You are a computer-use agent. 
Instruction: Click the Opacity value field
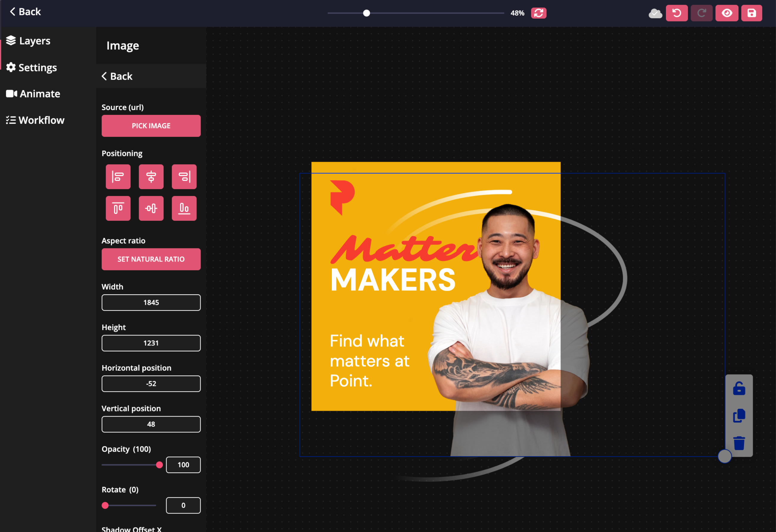[183, 465]
